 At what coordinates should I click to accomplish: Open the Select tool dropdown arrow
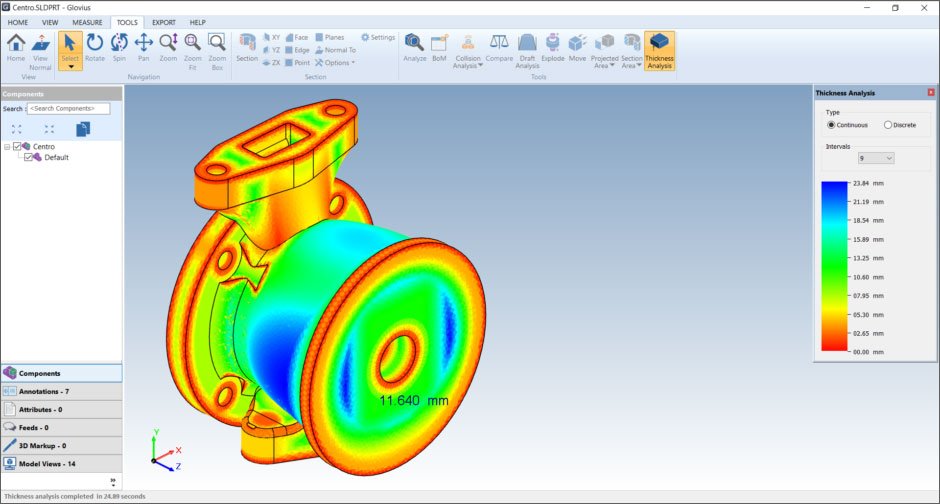point(70,67)
